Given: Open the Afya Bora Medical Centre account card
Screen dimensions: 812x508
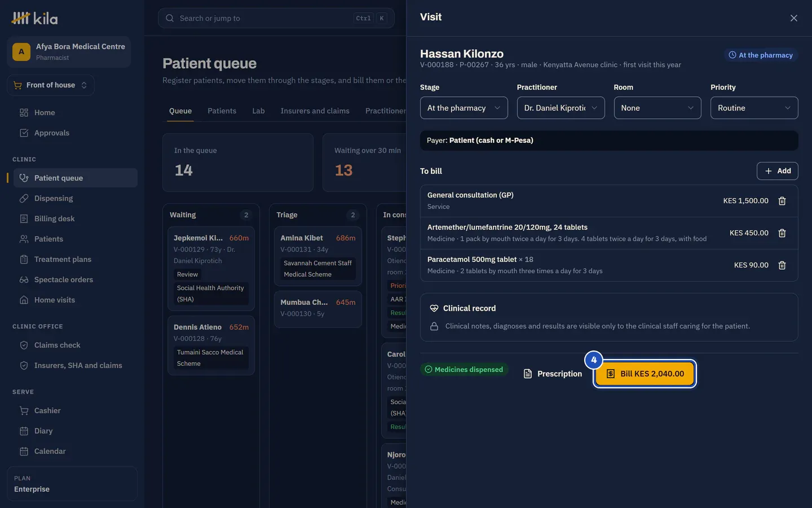Looking at the screenshot, I should [x=69, y=52].
